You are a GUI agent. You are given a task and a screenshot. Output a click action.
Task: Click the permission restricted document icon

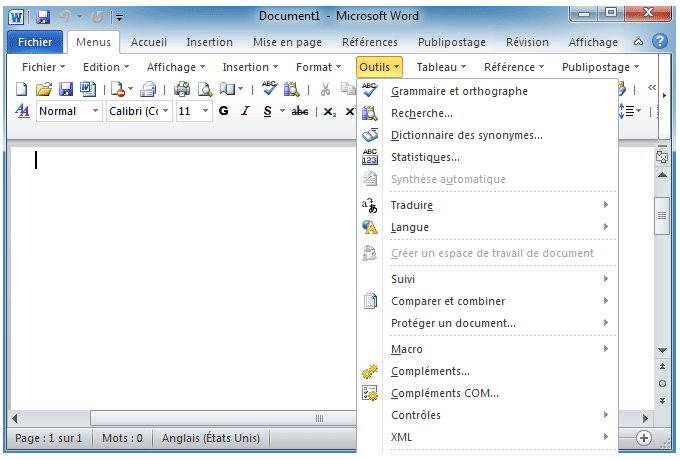click(x=118, y=89)
